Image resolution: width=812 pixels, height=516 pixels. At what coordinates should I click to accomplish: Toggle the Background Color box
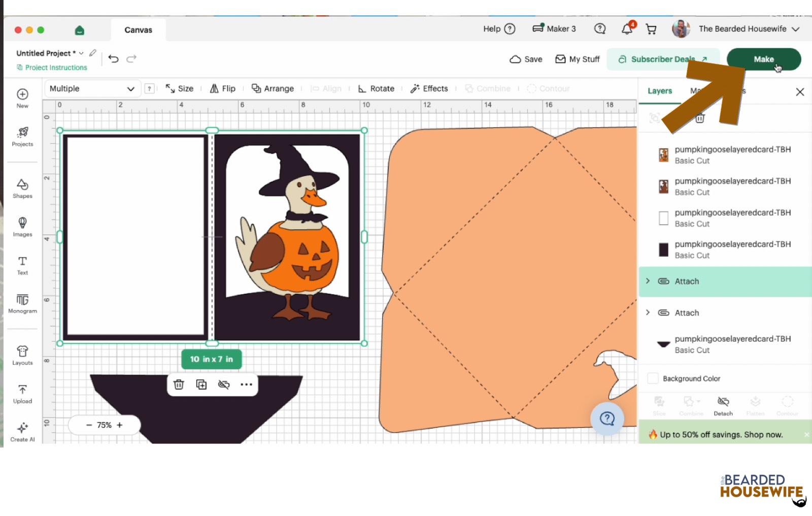(653, 379)
